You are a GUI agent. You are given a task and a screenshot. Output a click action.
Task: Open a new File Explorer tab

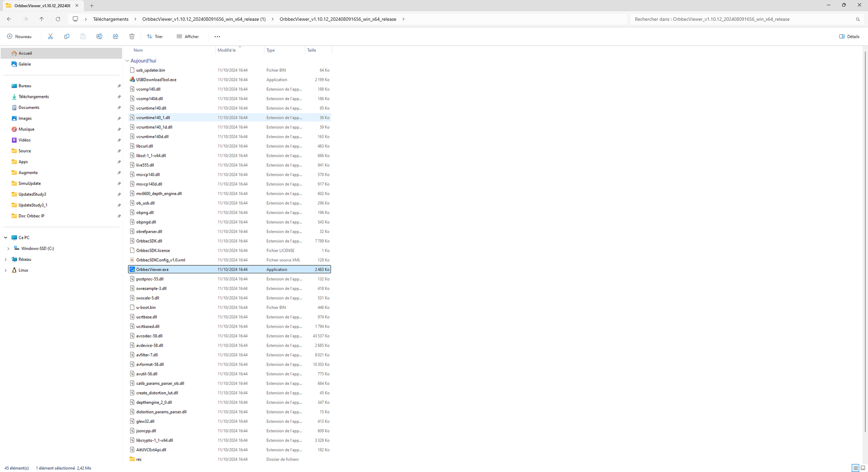click(x=92, y=6)
